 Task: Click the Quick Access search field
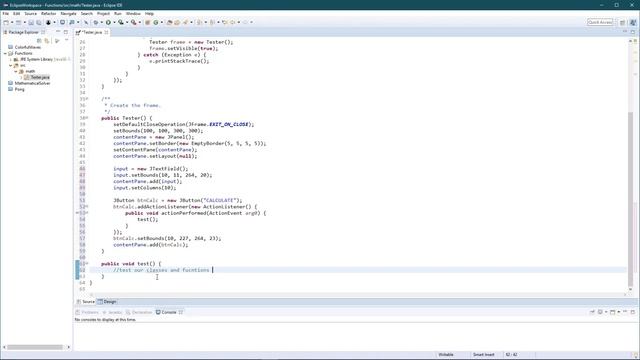[x=600, y=22]
